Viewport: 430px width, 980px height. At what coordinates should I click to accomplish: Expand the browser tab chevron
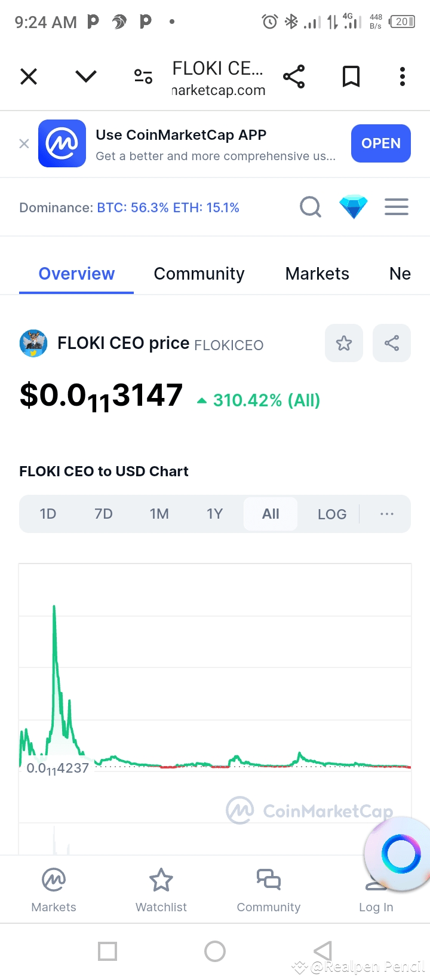tap(86, 76)
